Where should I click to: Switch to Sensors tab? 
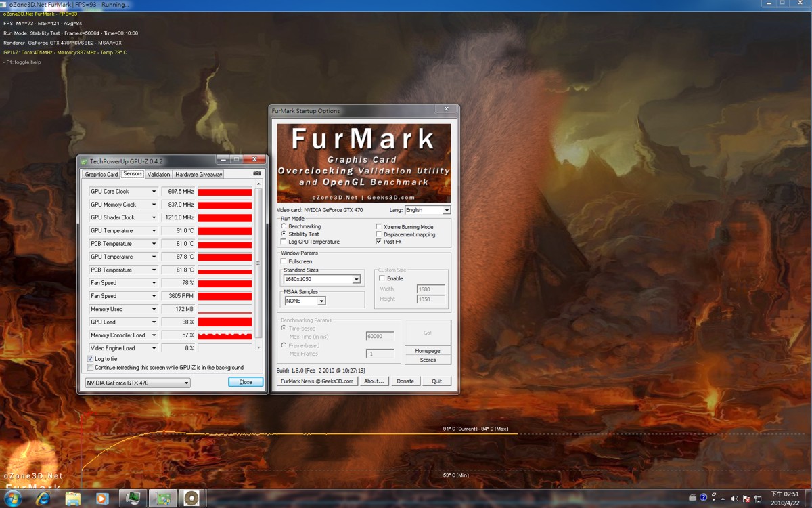(x=133, y=174)
